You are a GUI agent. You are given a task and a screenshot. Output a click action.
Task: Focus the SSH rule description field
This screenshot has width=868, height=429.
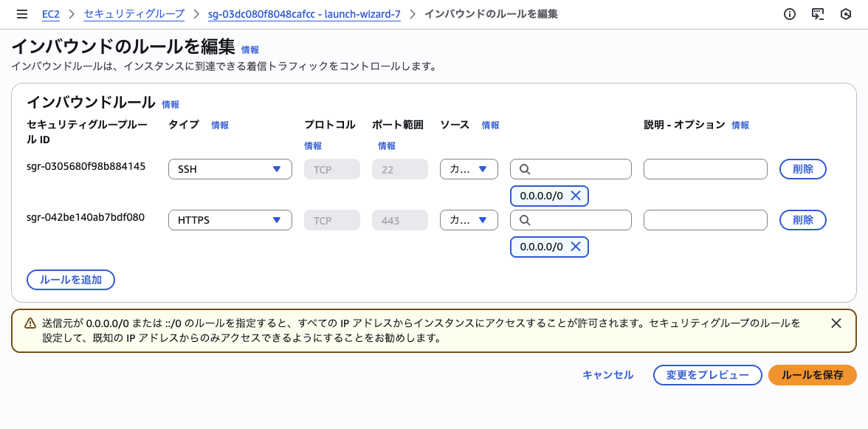tap(706, 169)
